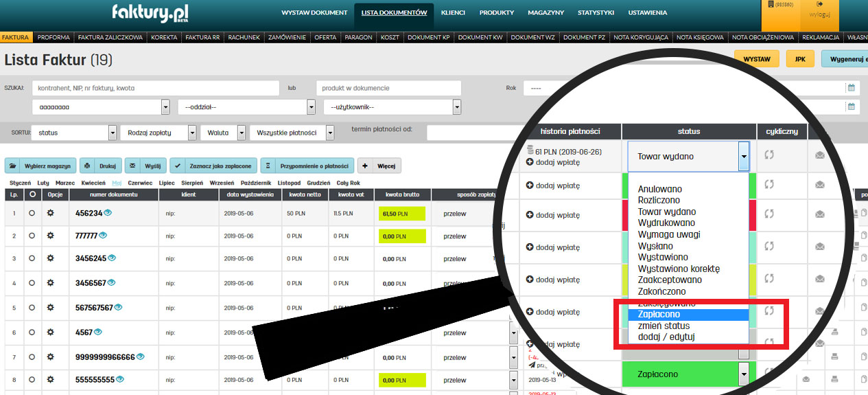Toggle select-all circle in table header
868x395 pixels.
point(32,195)
